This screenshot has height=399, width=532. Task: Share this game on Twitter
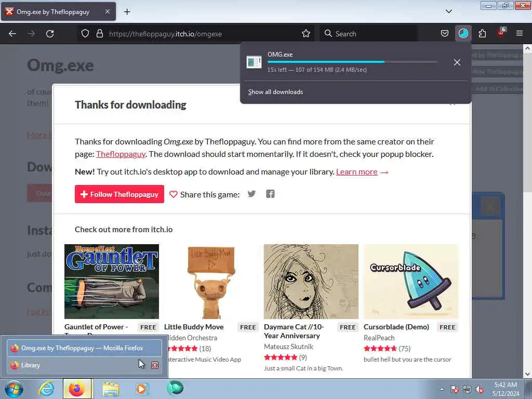(251, 194)
